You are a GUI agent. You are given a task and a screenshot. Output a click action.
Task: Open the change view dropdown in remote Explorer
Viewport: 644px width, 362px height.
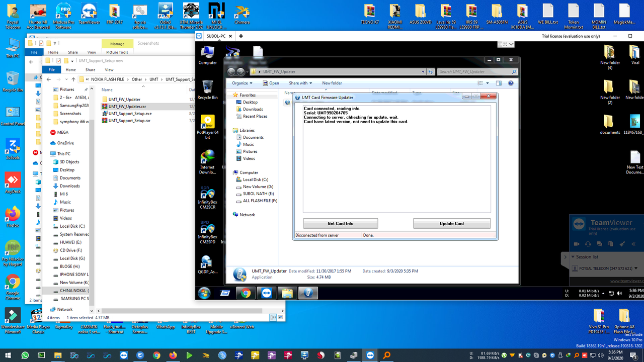tap(487, 83)
